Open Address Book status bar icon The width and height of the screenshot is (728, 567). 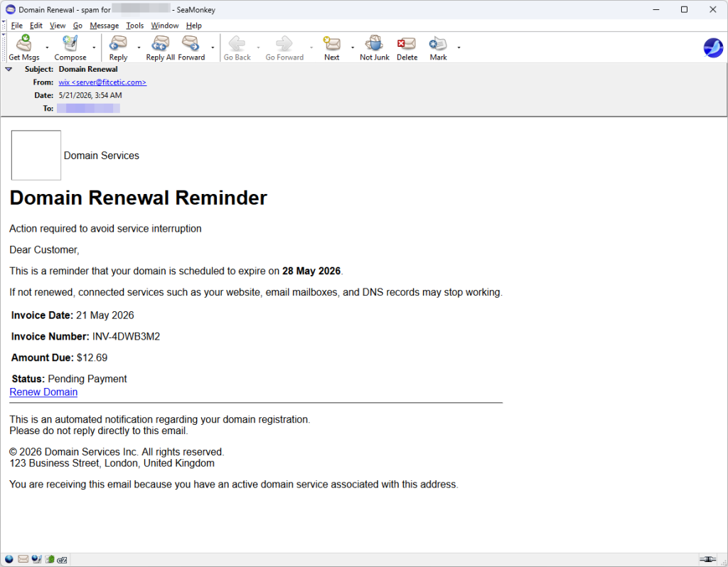(50, 559)
